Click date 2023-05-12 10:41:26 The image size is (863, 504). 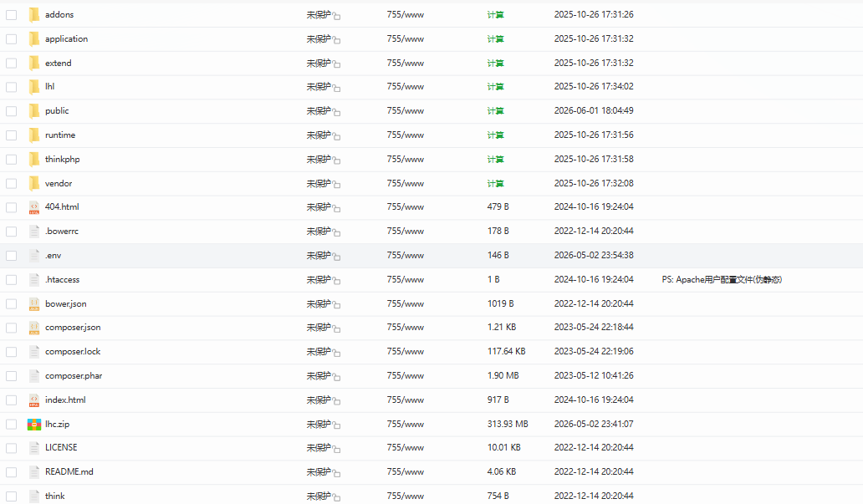point(594,376)
